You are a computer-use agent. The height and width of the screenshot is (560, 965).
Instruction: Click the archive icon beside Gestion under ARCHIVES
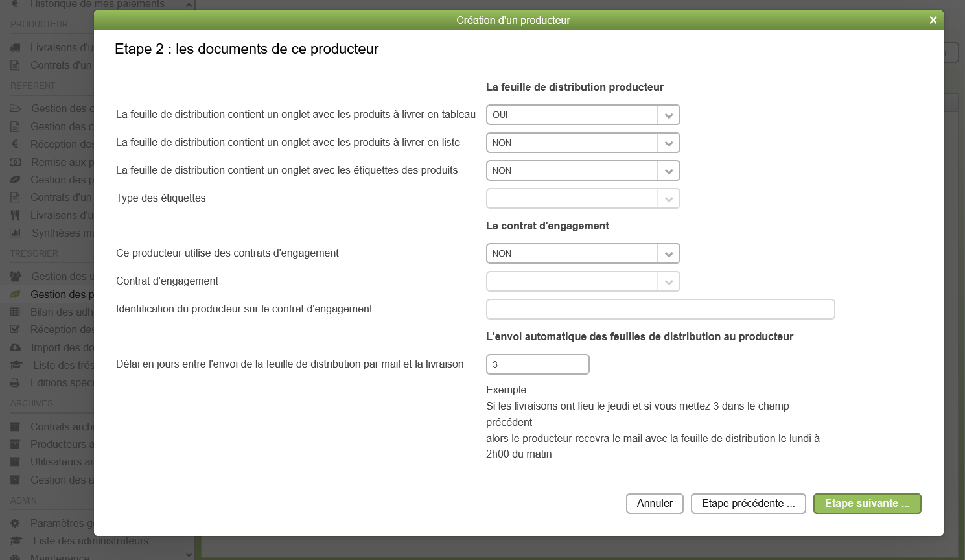[16, 480]
